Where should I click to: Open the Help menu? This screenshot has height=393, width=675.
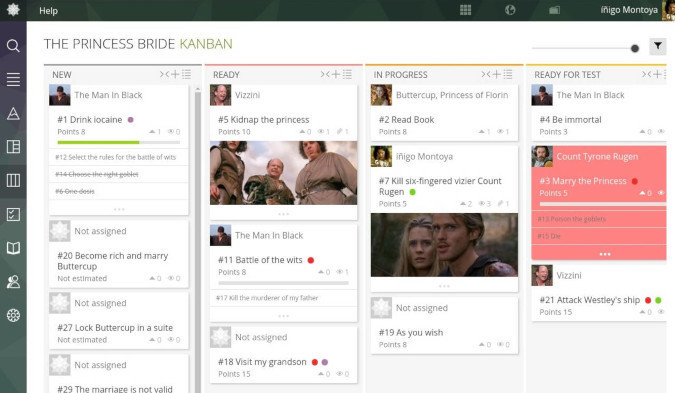[x=48, y=11]
